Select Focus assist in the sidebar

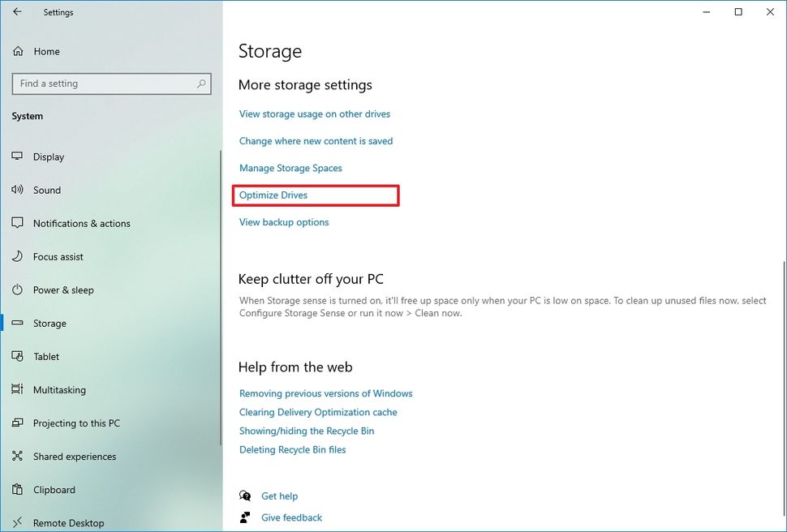click(60, 256)
